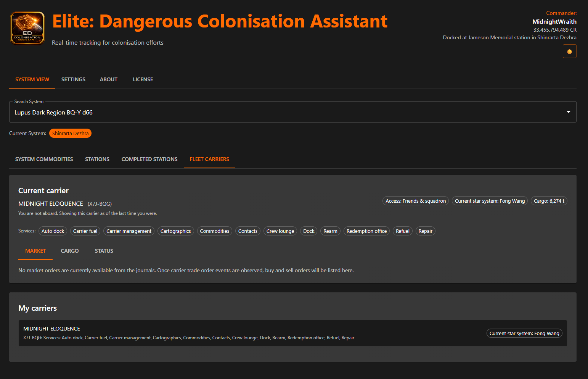Select the System Commodities tab
Viewport: 588px width, 379px height.
tap(44, 159)
